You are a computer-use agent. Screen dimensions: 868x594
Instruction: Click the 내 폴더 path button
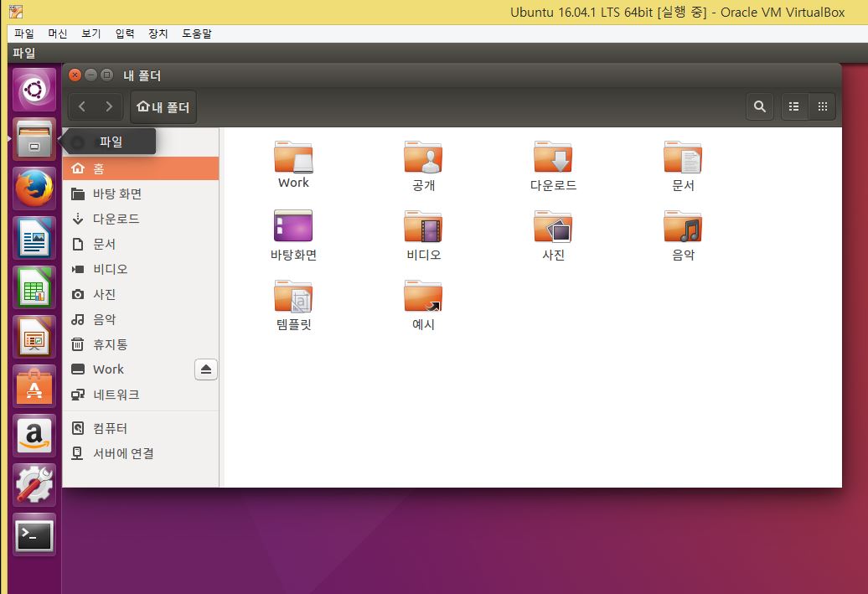click(163, 106)
